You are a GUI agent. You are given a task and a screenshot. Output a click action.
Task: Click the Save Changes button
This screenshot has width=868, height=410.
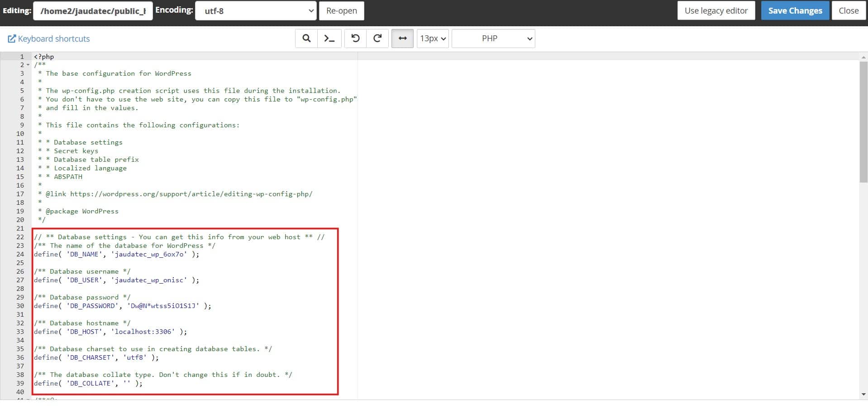click(795, 10)
